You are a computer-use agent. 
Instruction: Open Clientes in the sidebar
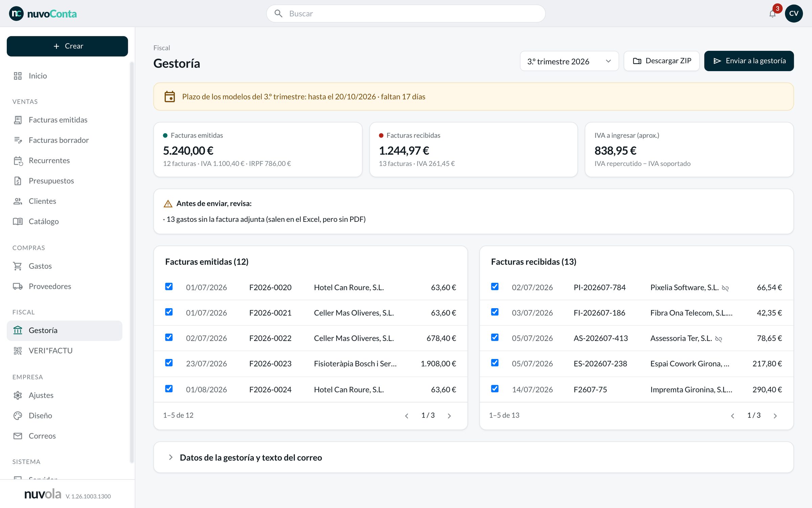pyautogui.click(x=64, y=201)
